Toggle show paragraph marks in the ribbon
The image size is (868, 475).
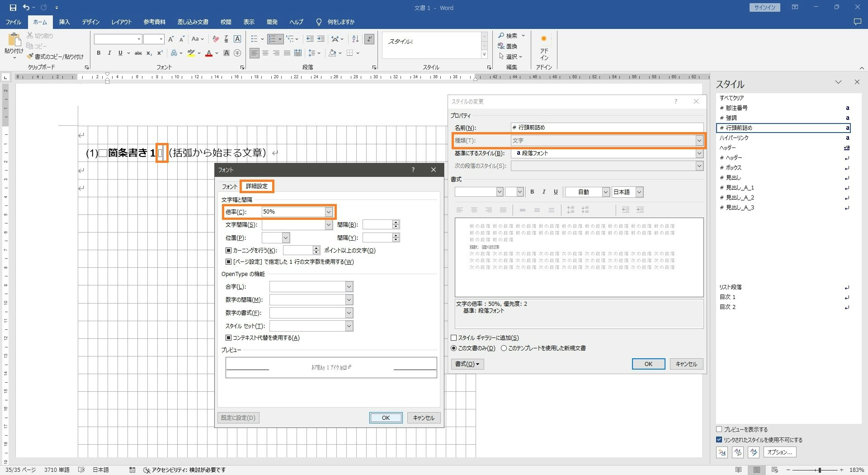coord(369,39)
